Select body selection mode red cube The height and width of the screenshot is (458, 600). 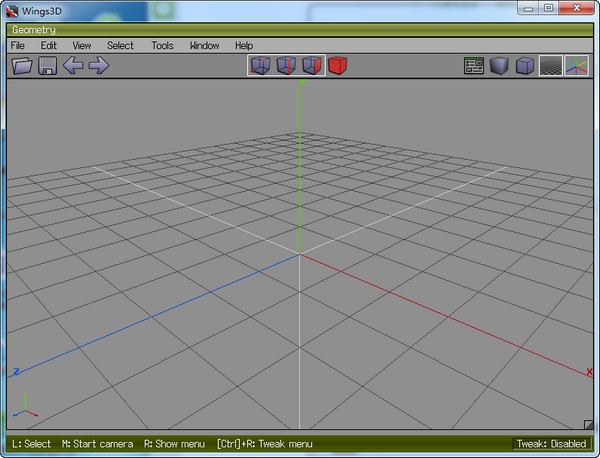[x=338, y=66]
